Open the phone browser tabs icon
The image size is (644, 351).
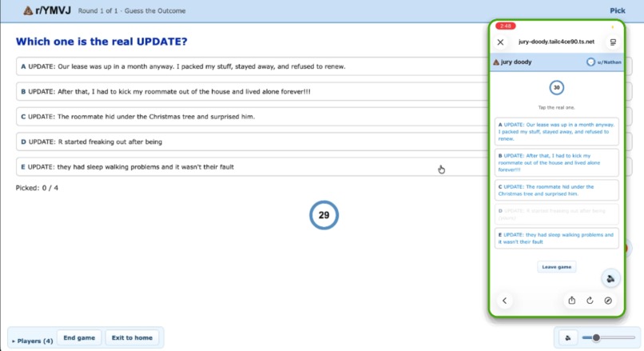tap(613, 42)
